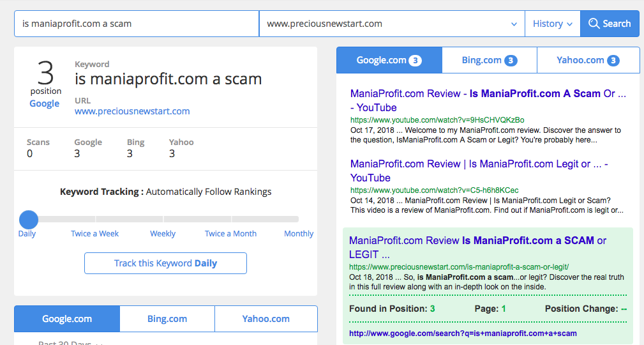Switch to Bing.com results tab
This screenshot has height=345, width=644.
(x=490, y=60)
